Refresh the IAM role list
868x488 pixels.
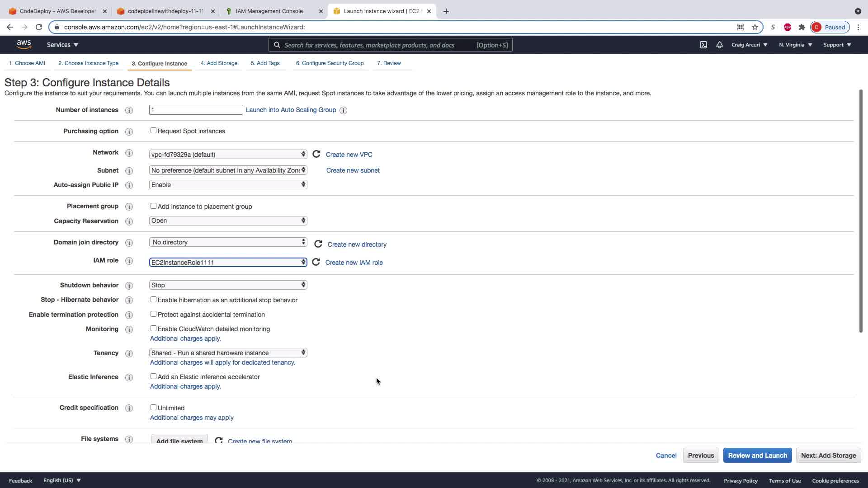pyautogui.click(x=316, y=262)
